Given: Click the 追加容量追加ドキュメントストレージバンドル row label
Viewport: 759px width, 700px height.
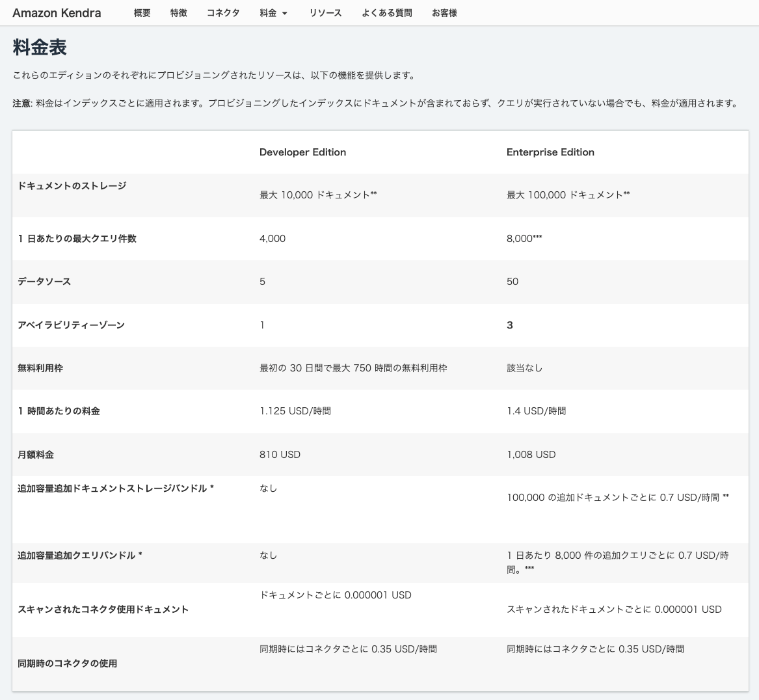Looking at the screenshot, I should [x=116, y=489].
